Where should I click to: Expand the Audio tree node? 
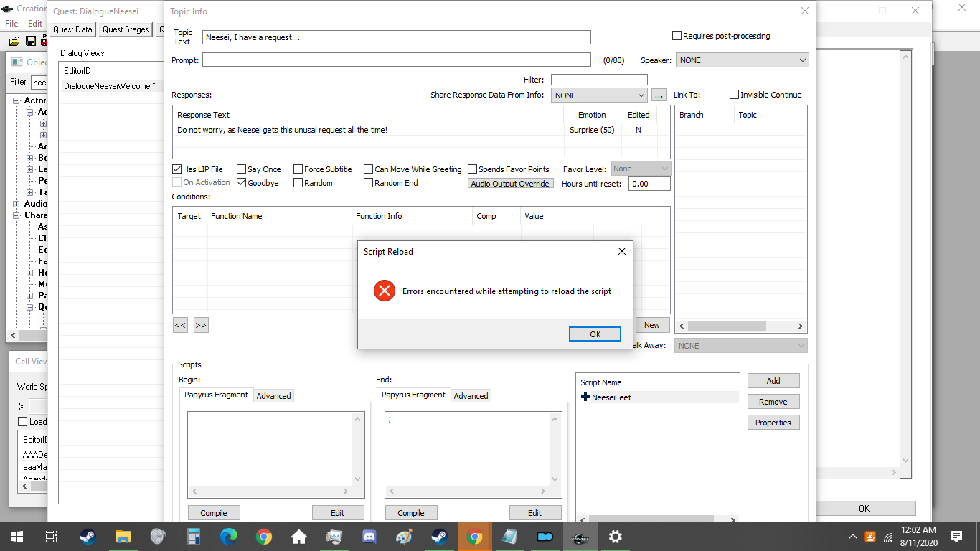[x=17, y=204]
